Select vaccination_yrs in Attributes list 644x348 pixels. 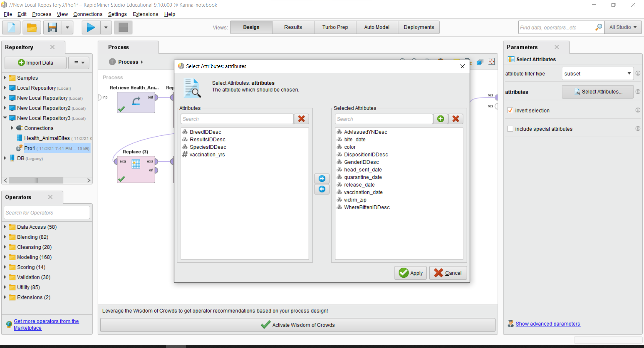207,154
